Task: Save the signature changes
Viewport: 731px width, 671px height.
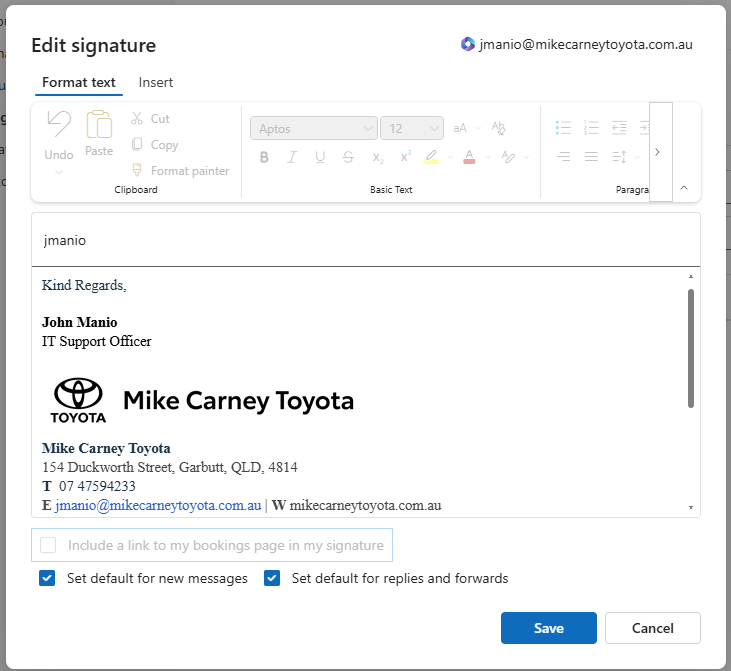Action: (548, 628)
